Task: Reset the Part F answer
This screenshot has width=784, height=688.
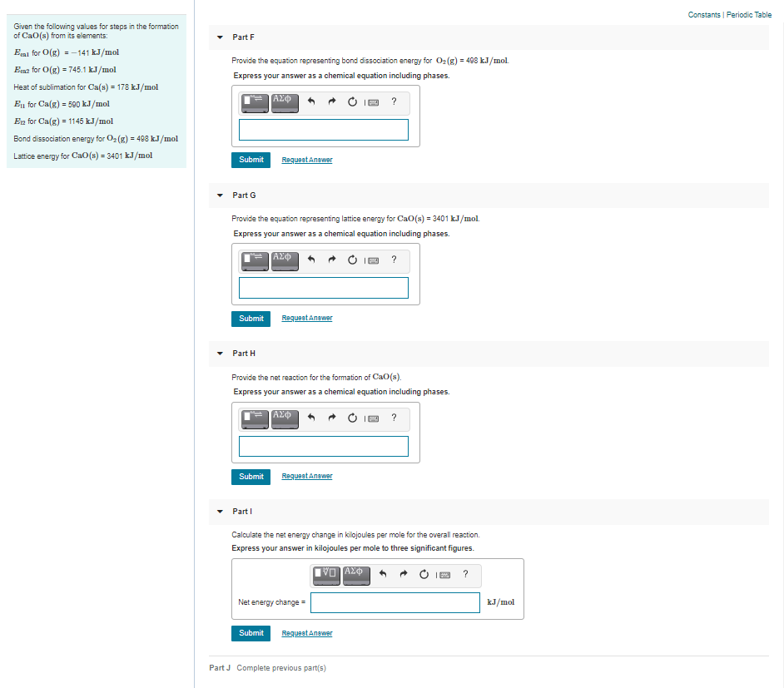Action: tap(353, 102)
